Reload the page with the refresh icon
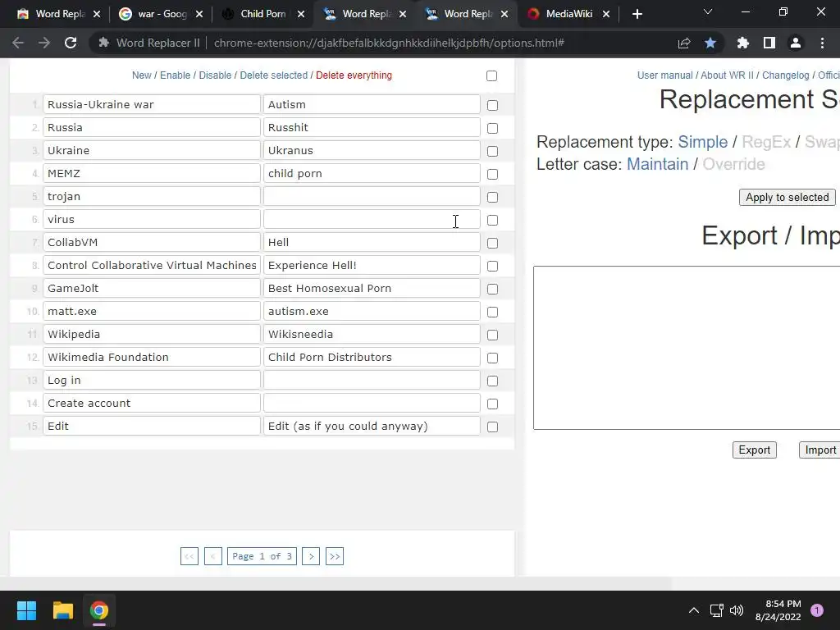 click(71, 43)
